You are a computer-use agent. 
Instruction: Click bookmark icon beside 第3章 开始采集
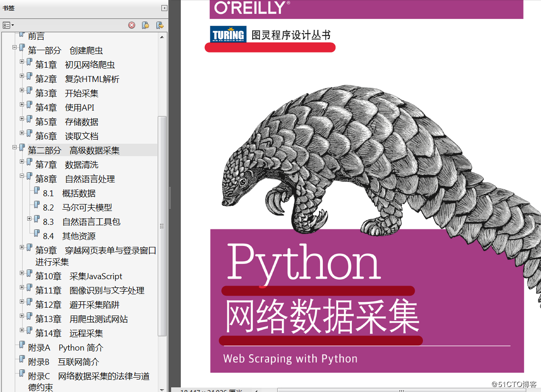[x=30, y=91]
